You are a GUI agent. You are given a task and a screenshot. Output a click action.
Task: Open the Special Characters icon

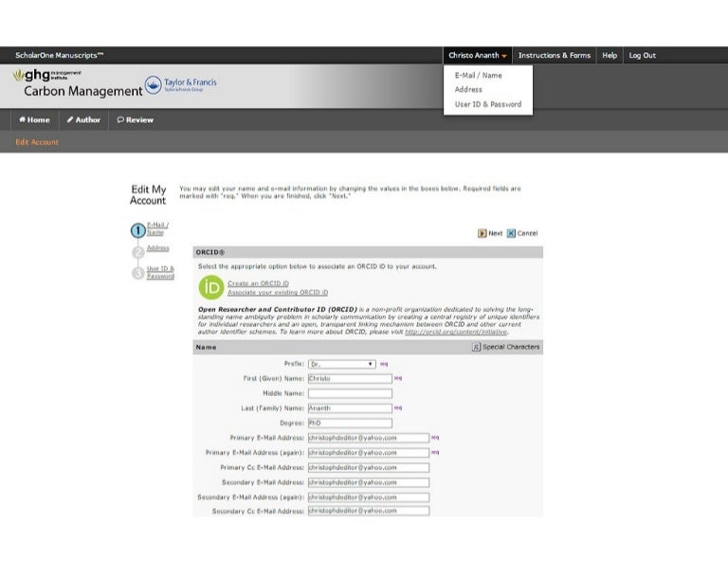476,348
